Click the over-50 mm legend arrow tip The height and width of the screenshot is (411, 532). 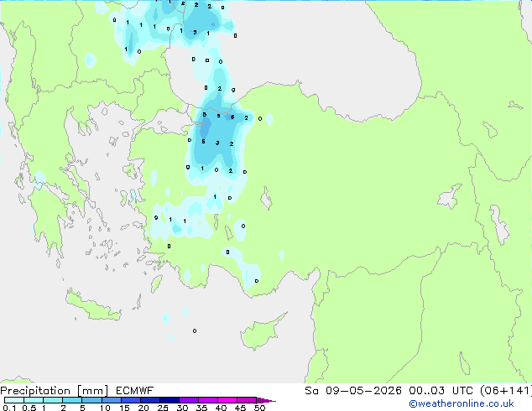(x=266, y=400)
